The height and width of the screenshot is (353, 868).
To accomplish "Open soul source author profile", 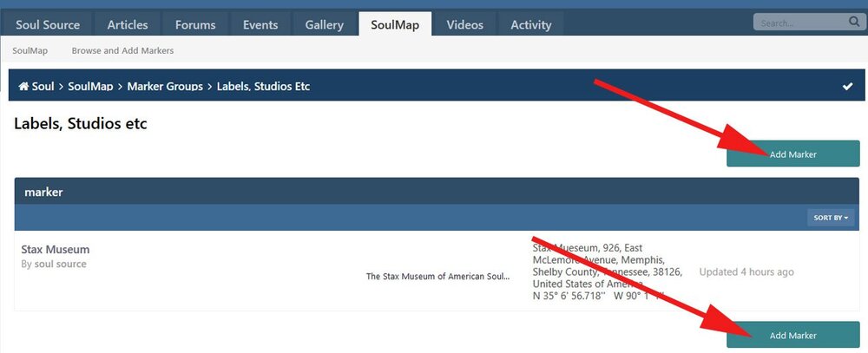I will tap(61, 264).
